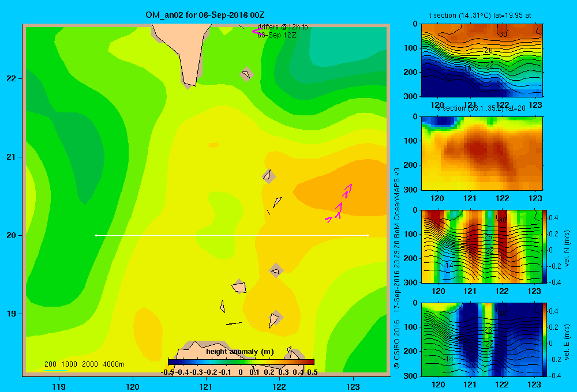577x392 pixels.
Task: Click the 300 depth label of the salinity section
Action: (410, 190)
